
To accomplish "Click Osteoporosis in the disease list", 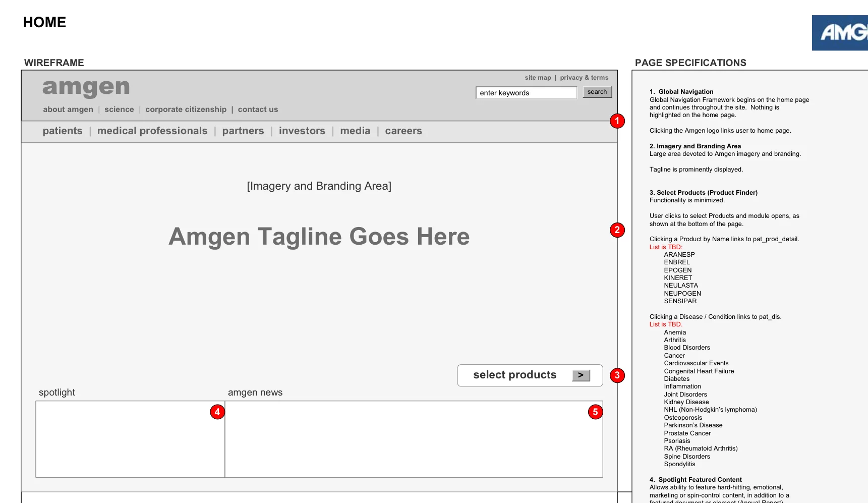I will 683,418.
